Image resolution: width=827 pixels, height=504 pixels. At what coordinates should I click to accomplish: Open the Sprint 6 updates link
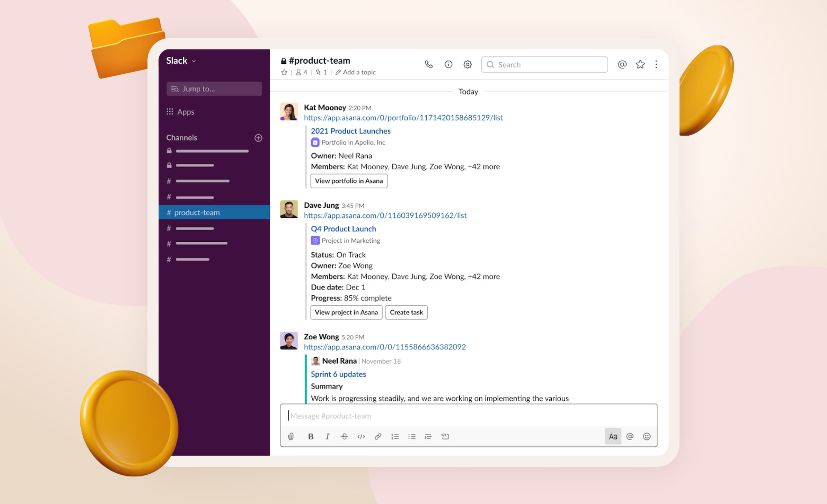[338, 374]
